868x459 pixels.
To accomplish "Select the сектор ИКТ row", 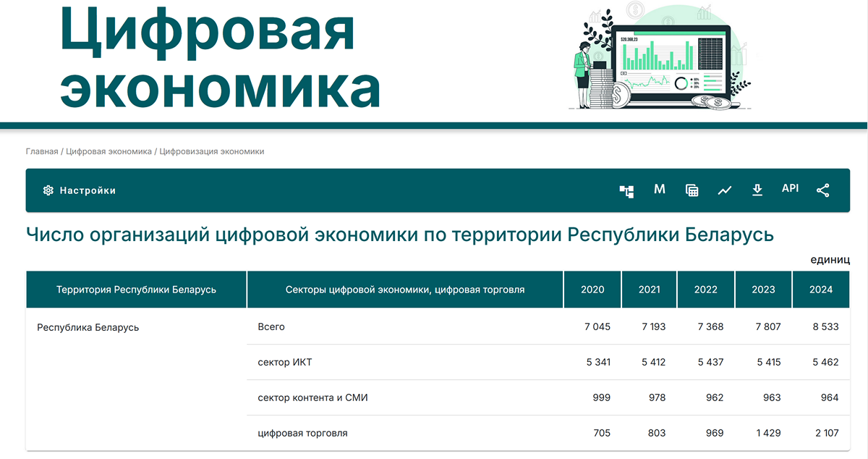I will click(x=284, y=362).
